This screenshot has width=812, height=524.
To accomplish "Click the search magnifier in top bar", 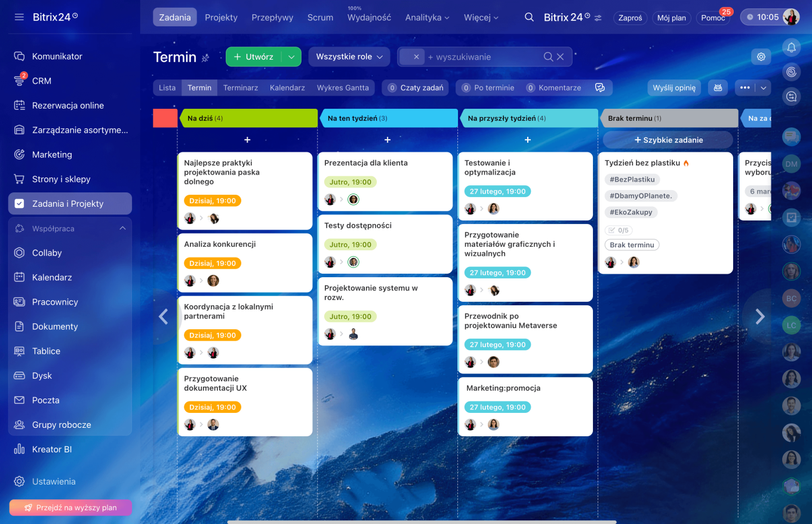I will (529, 17).
